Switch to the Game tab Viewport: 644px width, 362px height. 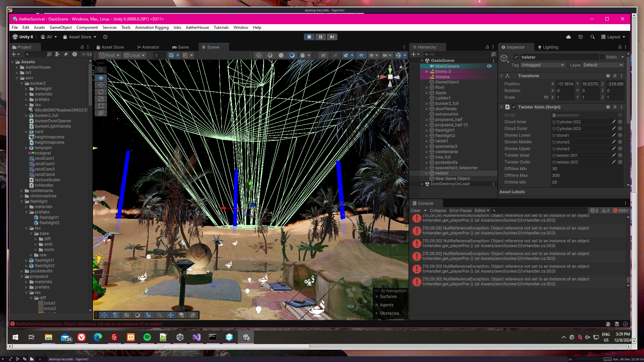(180, 47)
